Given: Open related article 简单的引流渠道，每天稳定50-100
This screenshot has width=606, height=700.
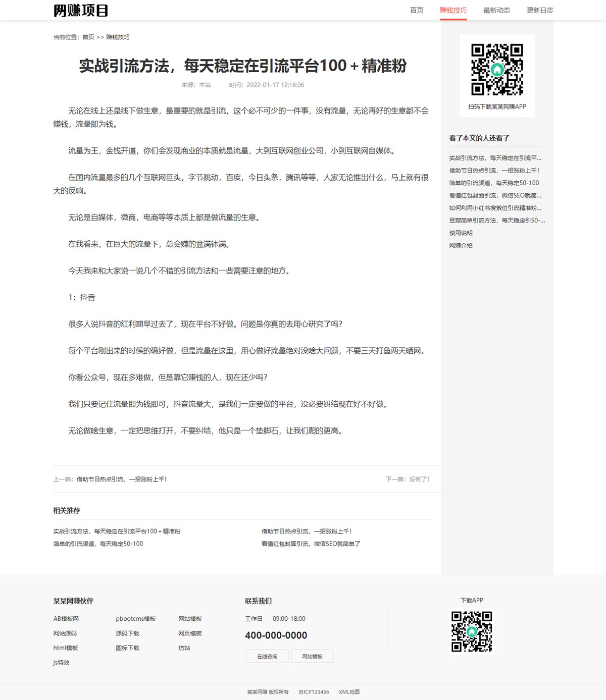Looking at the screenshot, I should (98, 544).
